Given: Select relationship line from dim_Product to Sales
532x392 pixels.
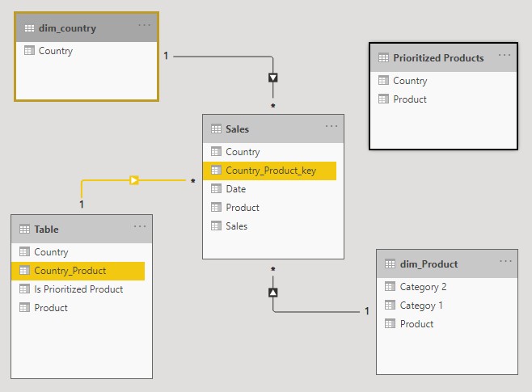Looking at the screenshot, I should [315, 311].
